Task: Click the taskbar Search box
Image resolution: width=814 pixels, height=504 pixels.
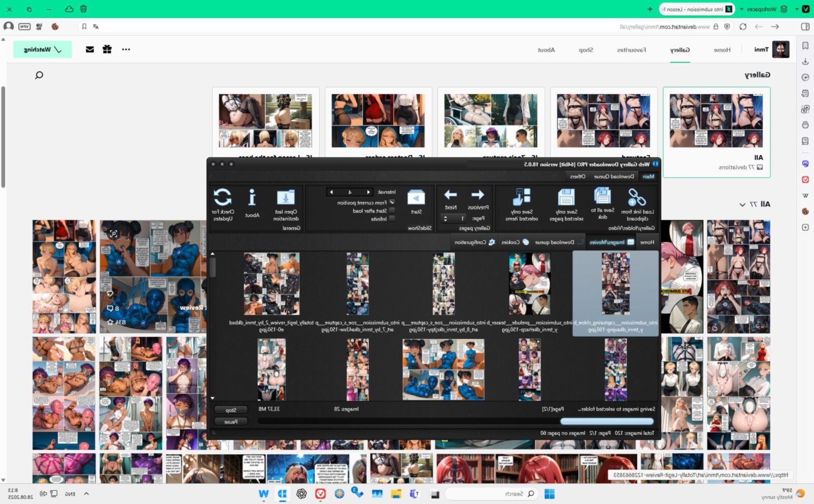Action: coord(491,494)
